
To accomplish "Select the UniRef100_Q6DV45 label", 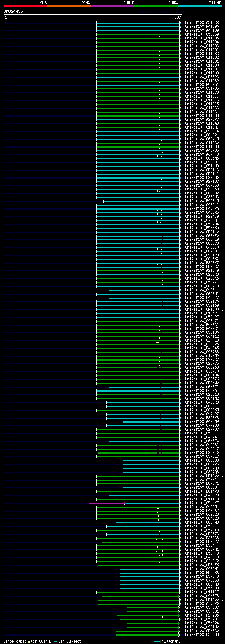I will pyautogui.click(x=202, y=139).
